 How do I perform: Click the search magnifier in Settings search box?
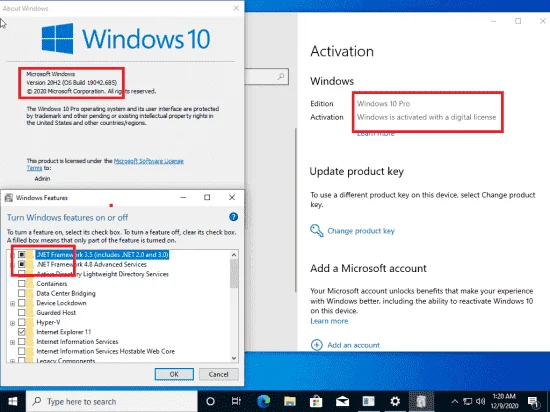pos(281,76)
